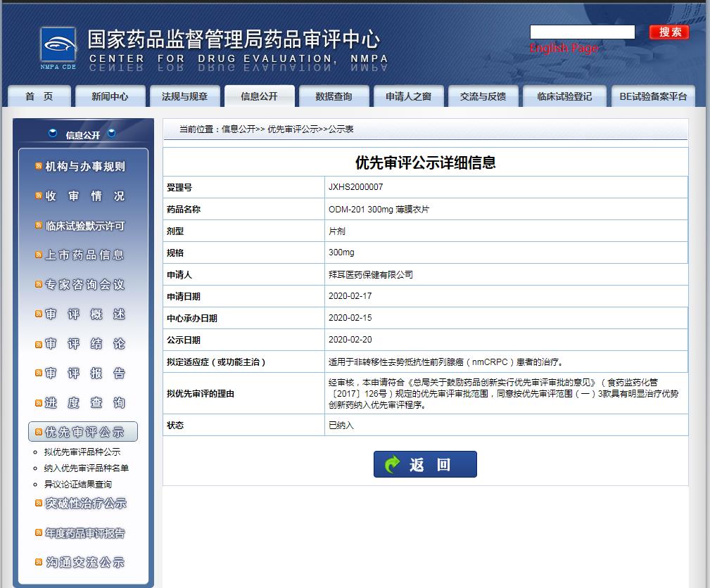Collapse the 优先审评公示 sidebar section
This screenshot has width=710, height=588.
tap(83, 432)
